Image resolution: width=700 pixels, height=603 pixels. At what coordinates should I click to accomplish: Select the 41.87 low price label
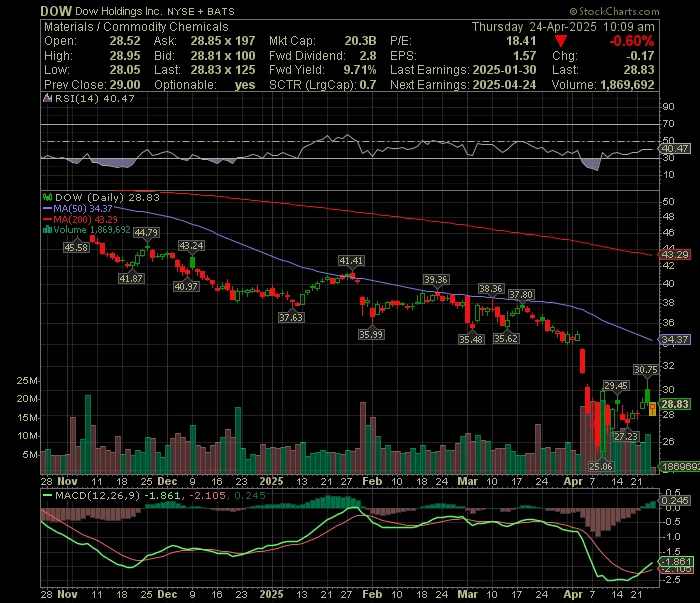(x=131, y=279)
